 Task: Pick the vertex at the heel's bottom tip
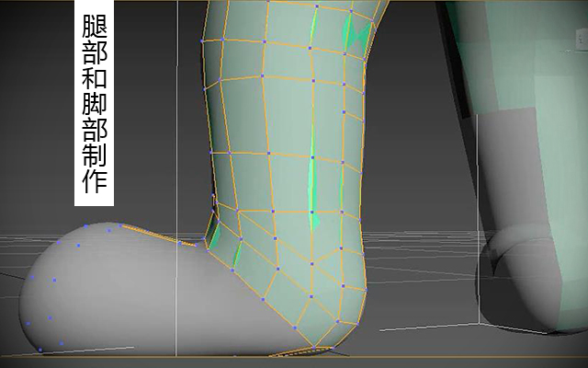(x=314, y=348)
